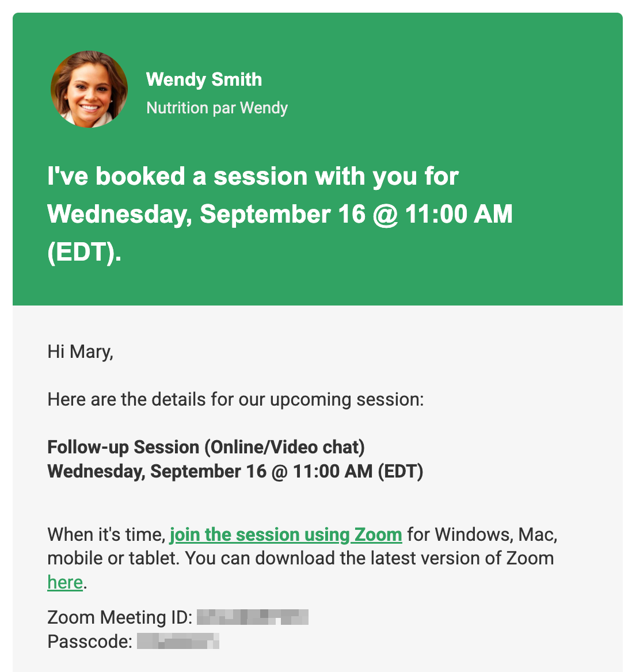Click '11:00 AM' in the green header
632x672 pixels.
coord(459,214)
